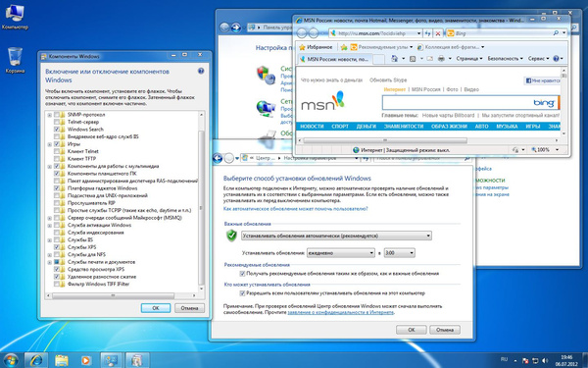Screen dimensions: 588x368
Task: Open important updates mode dropdown
Action: (336, 236)
